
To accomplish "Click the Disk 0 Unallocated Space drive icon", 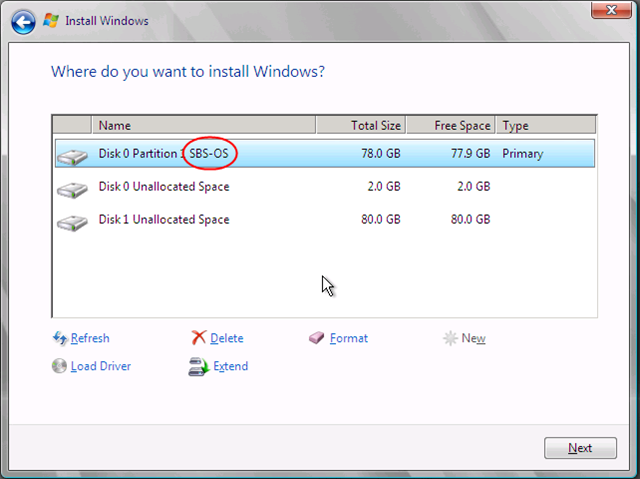I will coord(72,190).
